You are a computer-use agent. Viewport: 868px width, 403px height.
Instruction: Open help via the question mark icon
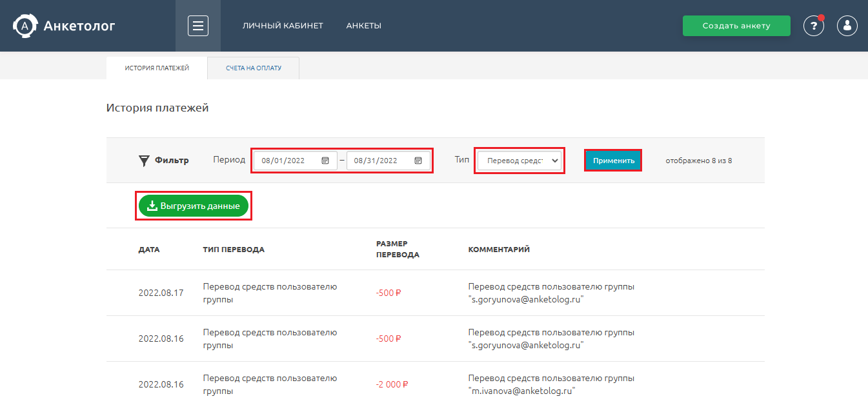(813, 26)
